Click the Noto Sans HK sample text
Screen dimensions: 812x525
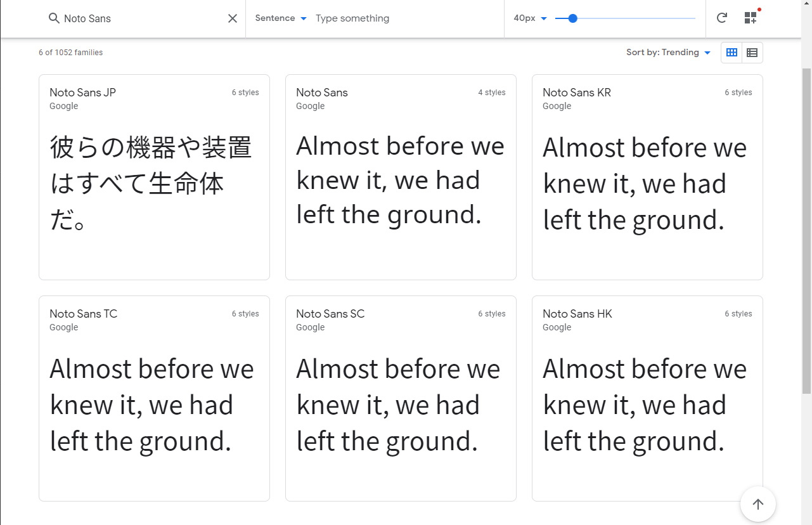(x=645, y=405)
